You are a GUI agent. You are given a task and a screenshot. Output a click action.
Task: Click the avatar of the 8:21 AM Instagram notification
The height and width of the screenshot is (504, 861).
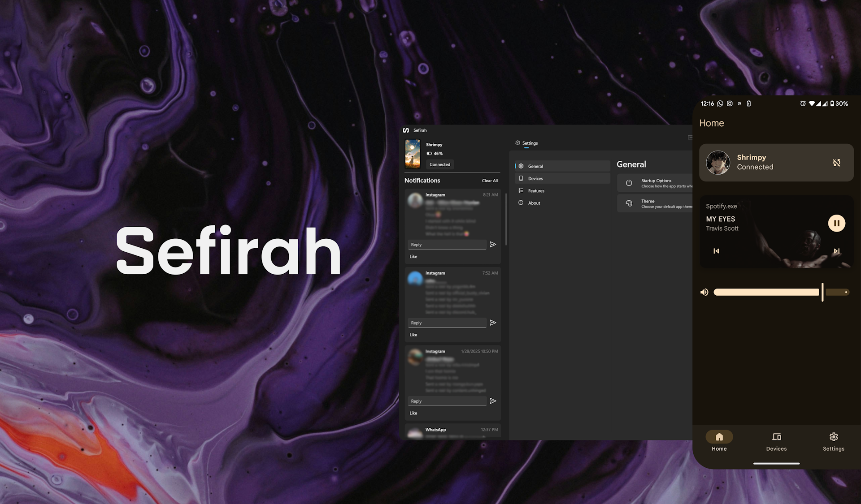tap(415, 200)
